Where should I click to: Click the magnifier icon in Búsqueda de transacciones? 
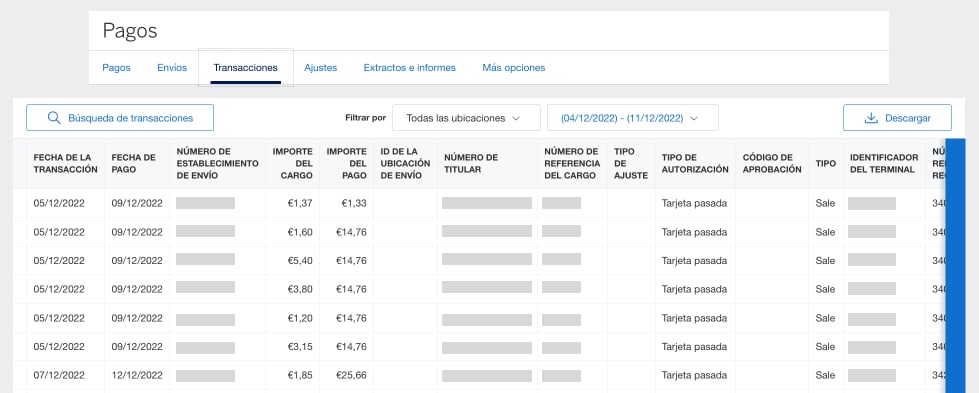point(54,117)
